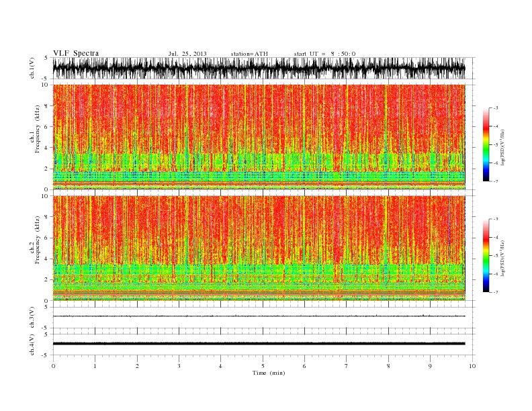
Task: Click the '6' kHz tick on ch.2 axis
Action: (x=46, y=238)
